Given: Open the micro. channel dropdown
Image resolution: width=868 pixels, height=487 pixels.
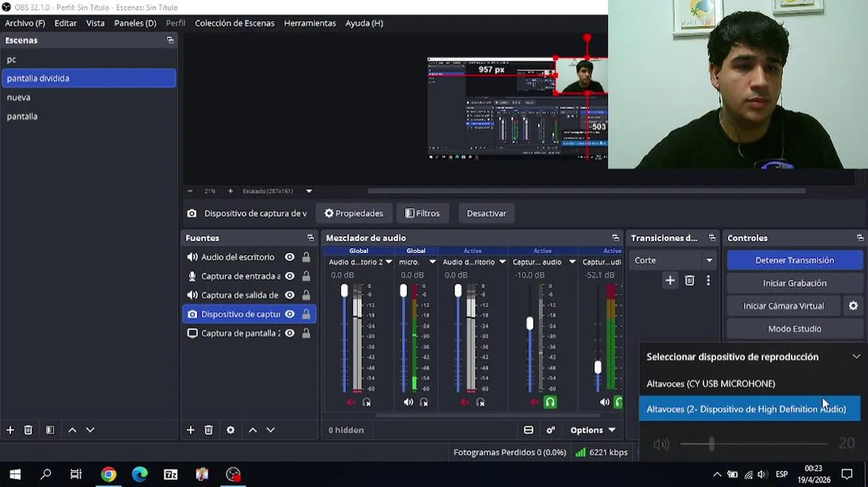Looking at the screenshot, I should [433, 262].
